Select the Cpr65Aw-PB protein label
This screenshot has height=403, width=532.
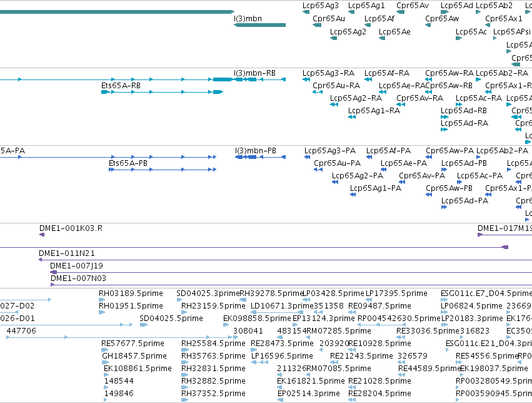click(449, 188)
